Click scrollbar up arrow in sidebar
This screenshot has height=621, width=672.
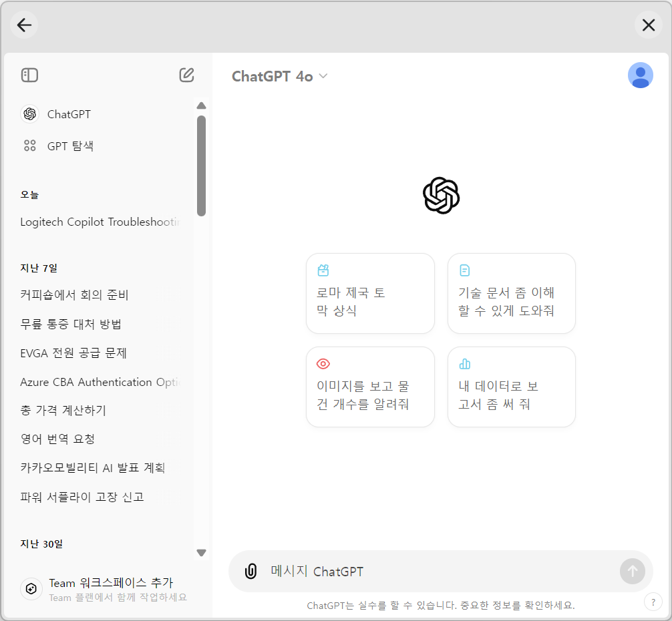click(x=202, y=106)
